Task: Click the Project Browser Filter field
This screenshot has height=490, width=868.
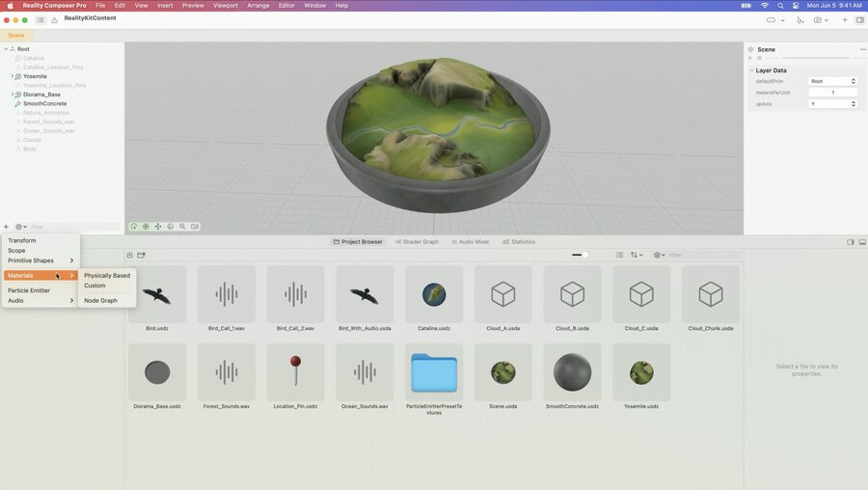Action: tap(705, 255)
